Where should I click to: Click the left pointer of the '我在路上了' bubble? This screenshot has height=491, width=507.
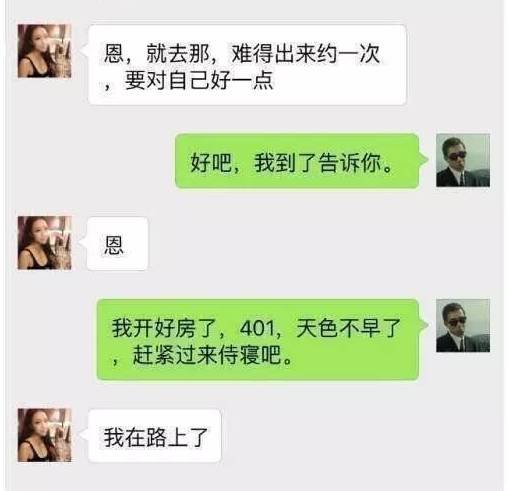coord(84,435)
